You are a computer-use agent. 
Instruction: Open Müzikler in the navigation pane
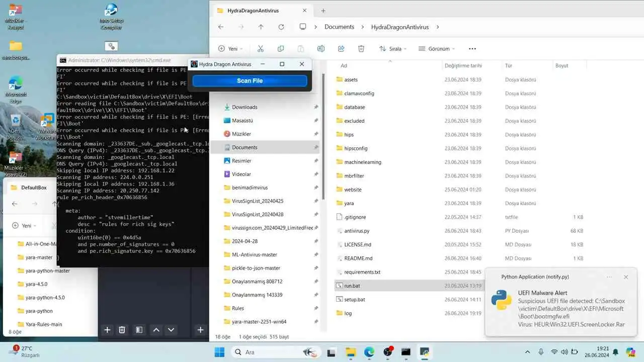(x=241, y=134)
